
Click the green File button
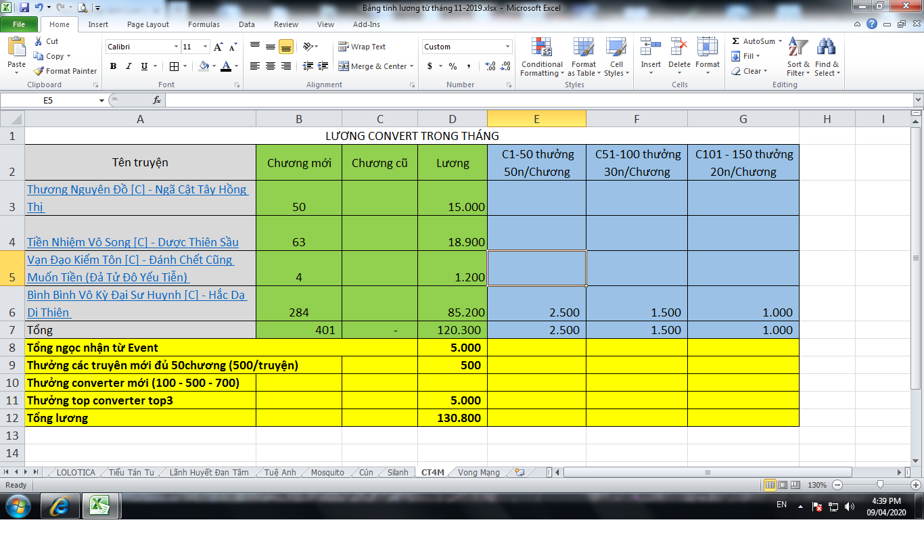coord(19,24)
